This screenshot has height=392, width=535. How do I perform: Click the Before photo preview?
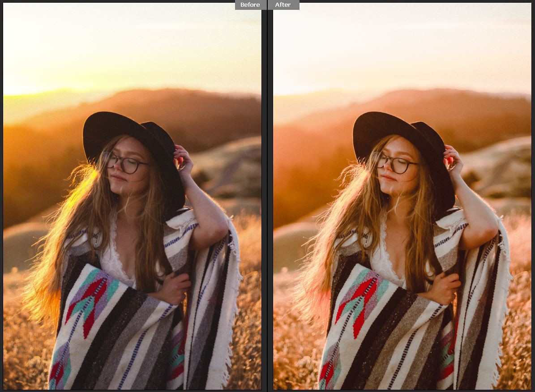[x=133, y=196]
